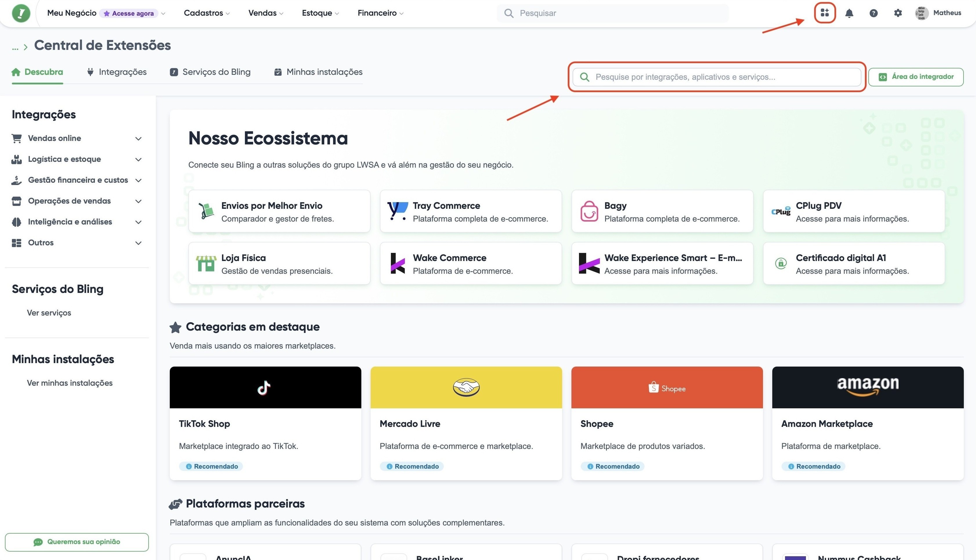976x560 pixels.
Task: Open the Financeiro dropdown menu
Action: [x=380, y=13]
